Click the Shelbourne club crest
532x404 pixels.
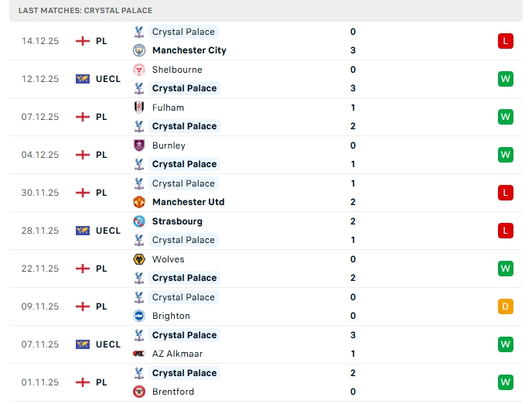pos(139,70)
